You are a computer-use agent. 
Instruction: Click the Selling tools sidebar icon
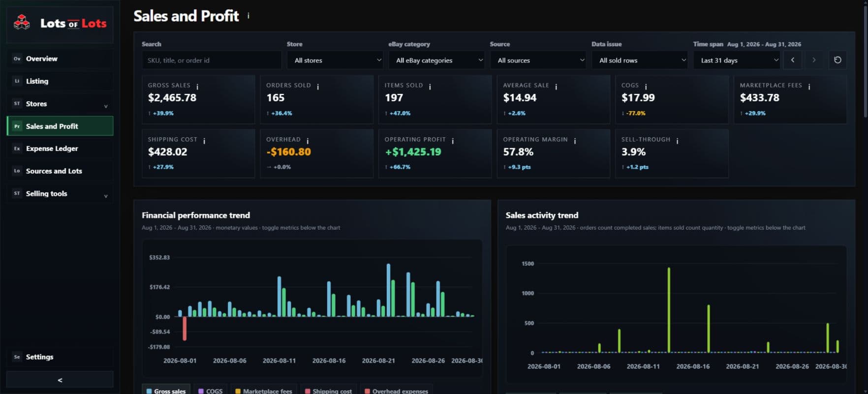click(17, 193)
